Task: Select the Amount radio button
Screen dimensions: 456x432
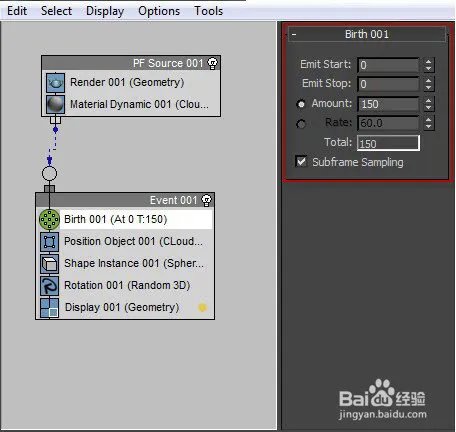Action: (301, 104)
